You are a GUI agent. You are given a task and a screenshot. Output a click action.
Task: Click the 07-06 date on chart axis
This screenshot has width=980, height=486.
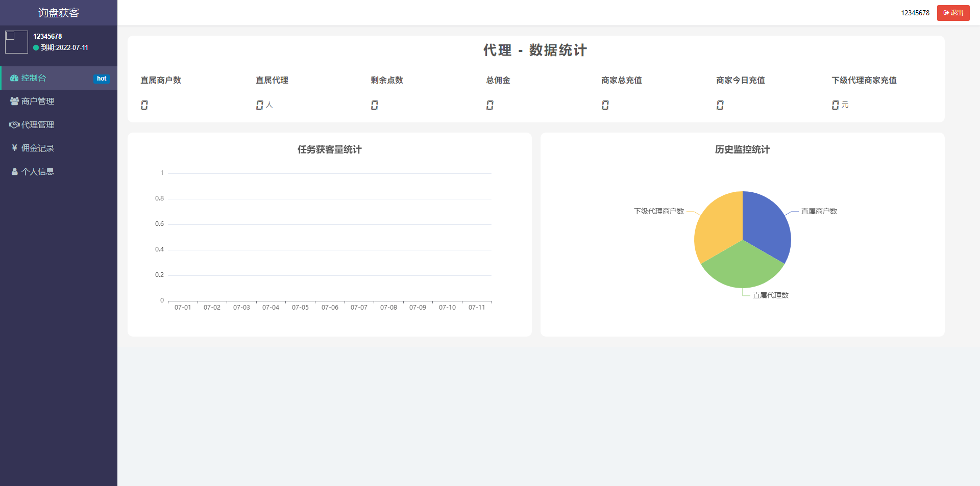point(330,308)
